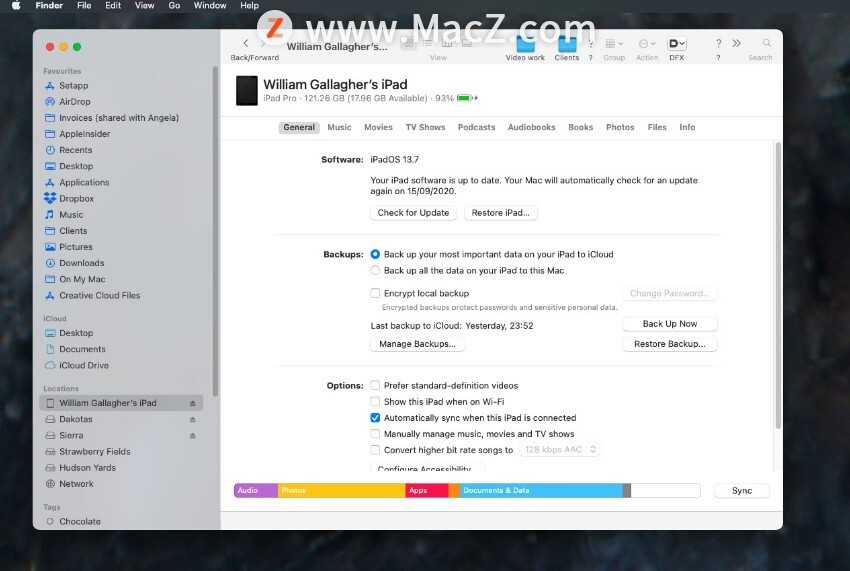
Task: Open the File menu
Action: pyautogui.click(x=84, y=5)
